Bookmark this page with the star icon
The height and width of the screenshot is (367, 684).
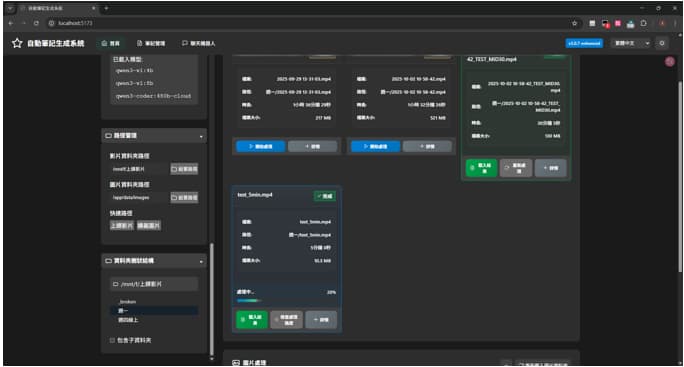(575, 23)
